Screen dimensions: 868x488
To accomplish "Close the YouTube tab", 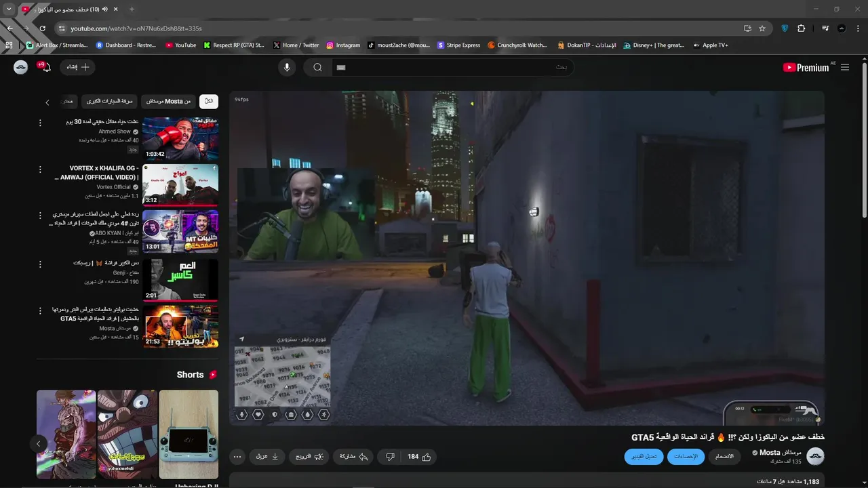I will 116,9.
